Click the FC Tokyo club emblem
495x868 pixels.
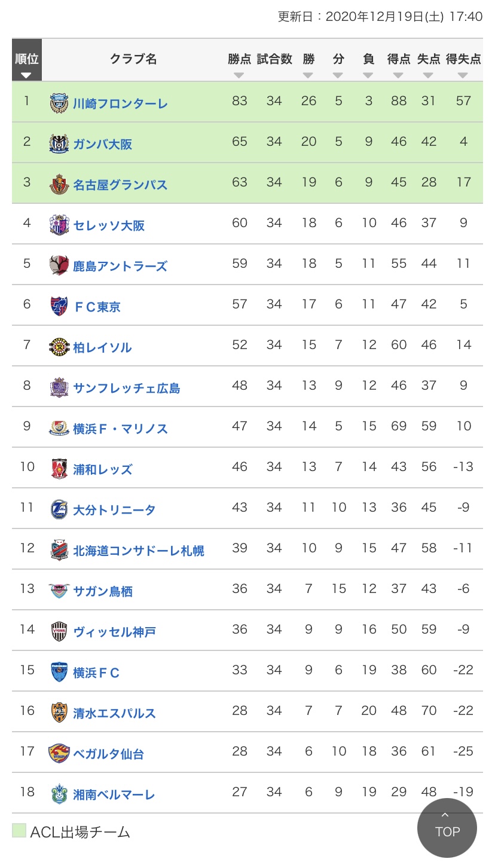(x=59, y=307)
